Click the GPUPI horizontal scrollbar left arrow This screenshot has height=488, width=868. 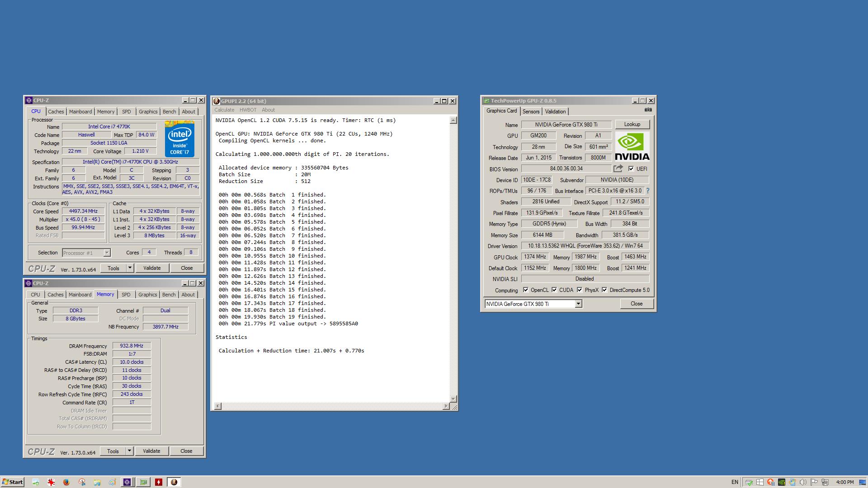point(217,406)
